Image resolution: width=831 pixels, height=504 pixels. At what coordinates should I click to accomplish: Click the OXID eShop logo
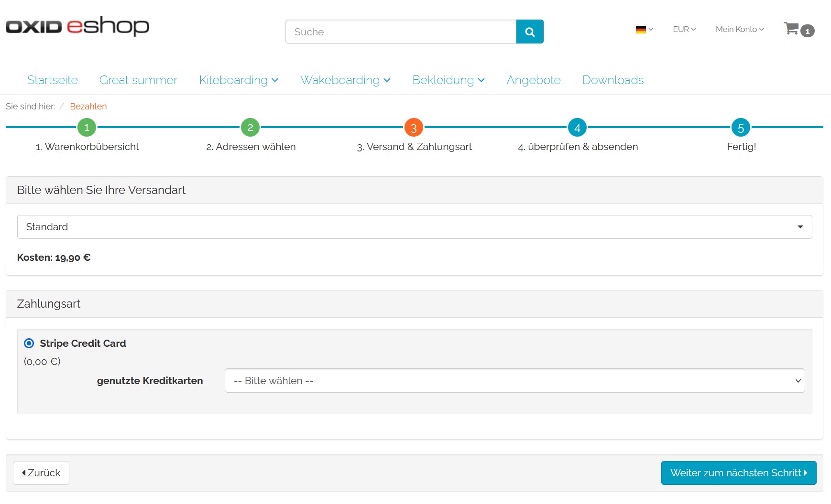tap(77, 26)
